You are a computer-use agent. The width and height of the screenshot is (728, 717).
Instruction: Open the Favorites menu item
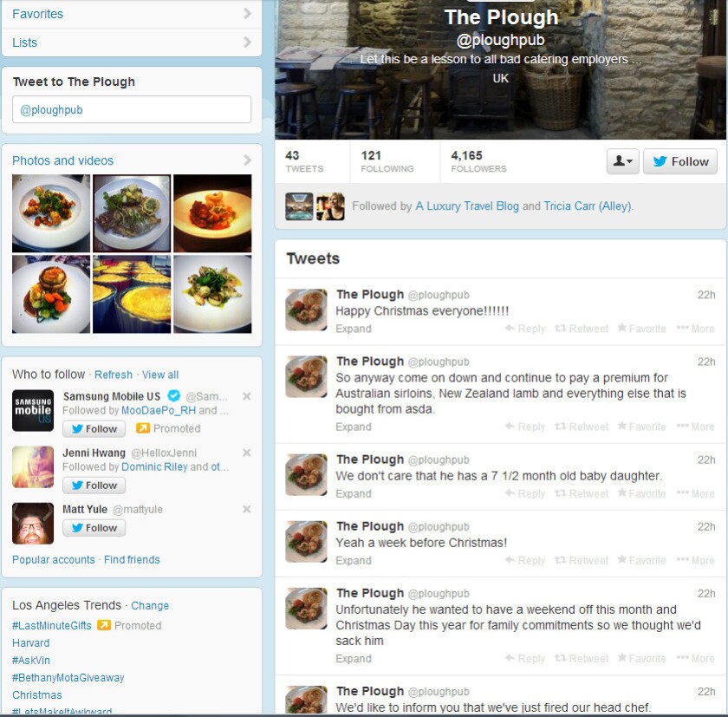click(x=132, y=14)
